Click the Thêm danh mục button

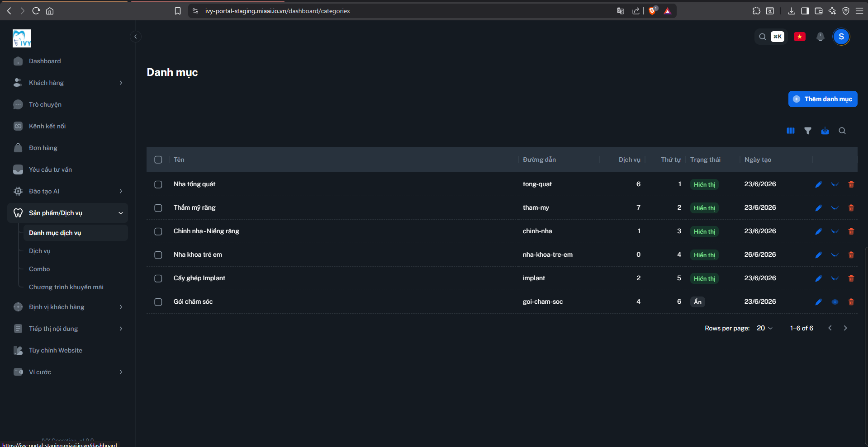point(822,99)
